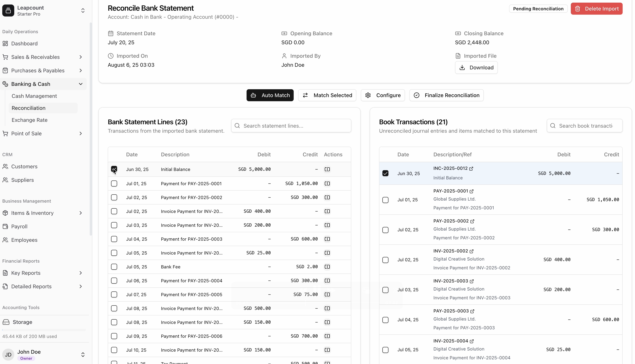Run Auto Match
635x364 pixels.
pos(270,95)
